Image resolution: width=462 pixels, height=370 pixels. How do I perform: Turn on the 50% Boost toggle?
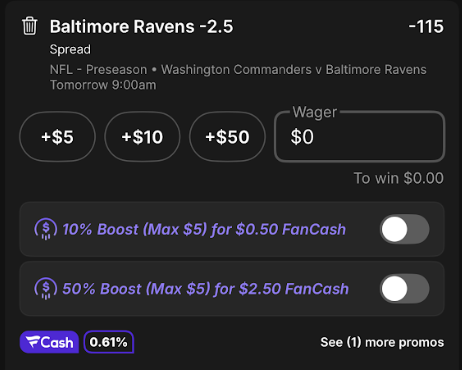click(405, 289)
